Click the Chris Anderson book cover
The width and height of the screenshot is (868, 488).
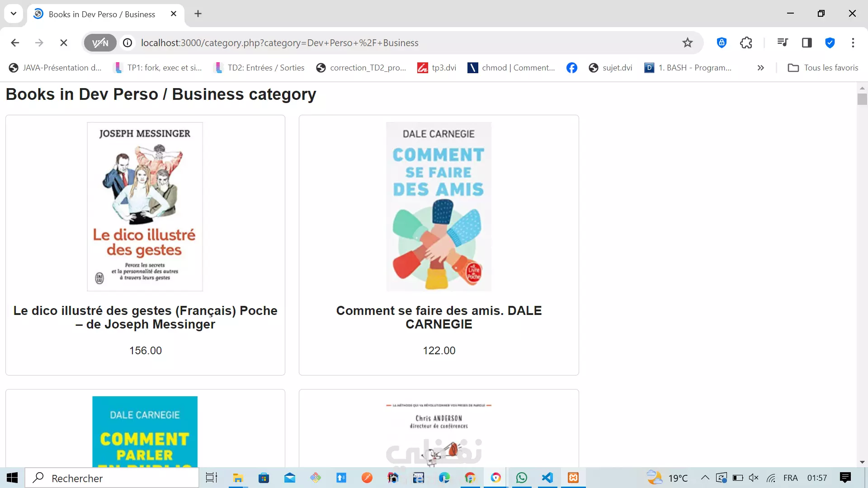(439, 432)
